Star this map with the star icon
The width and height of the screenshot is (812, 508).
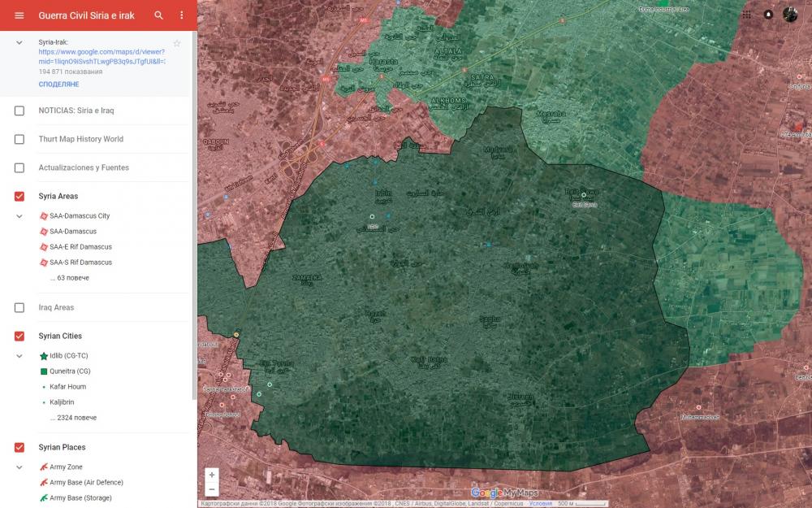click(177, 43)
